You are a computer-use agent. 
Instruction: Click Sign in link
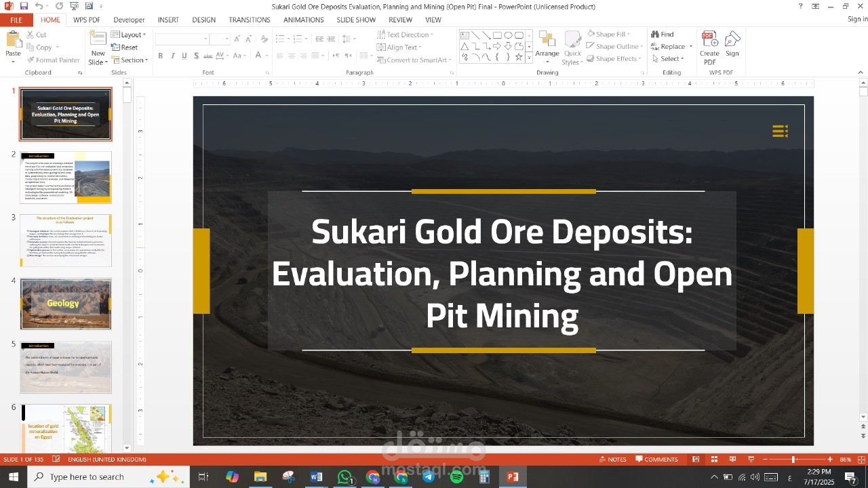pos(857,20)
